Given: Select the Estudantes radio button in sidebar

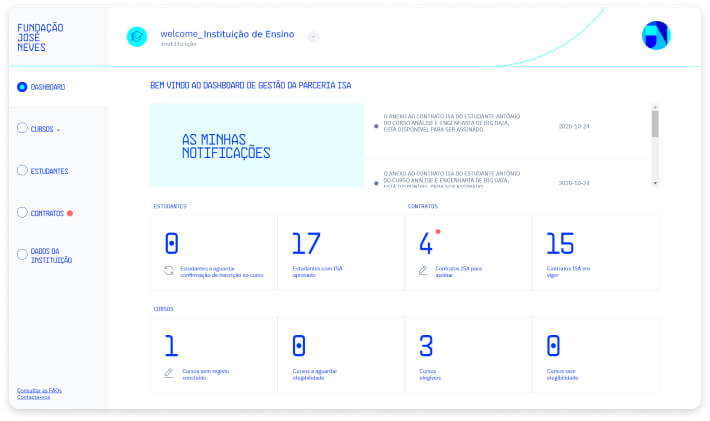Looking at the screenshot, I should pos(22,170).
